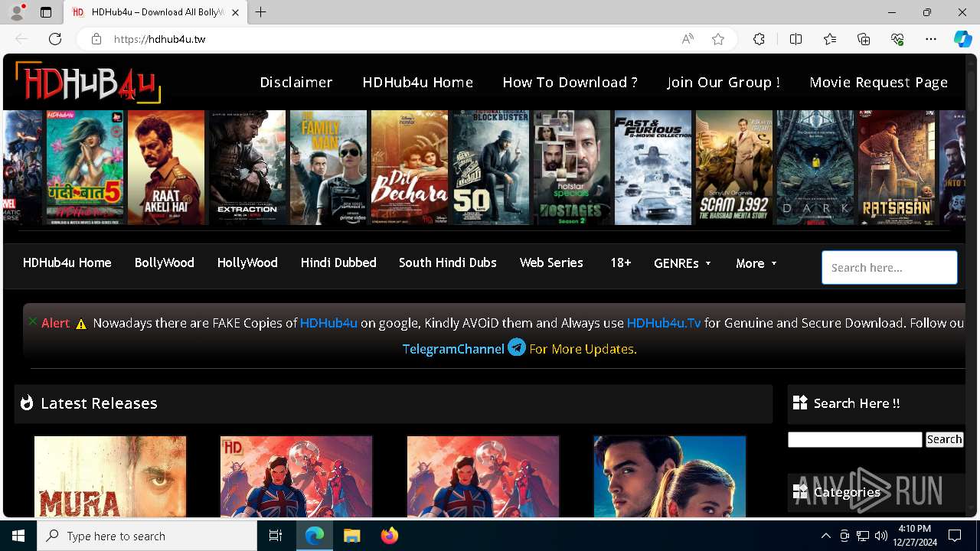
Task: Open Microsoft Edge taskbar icon
Action: click(x=315, y=536)
